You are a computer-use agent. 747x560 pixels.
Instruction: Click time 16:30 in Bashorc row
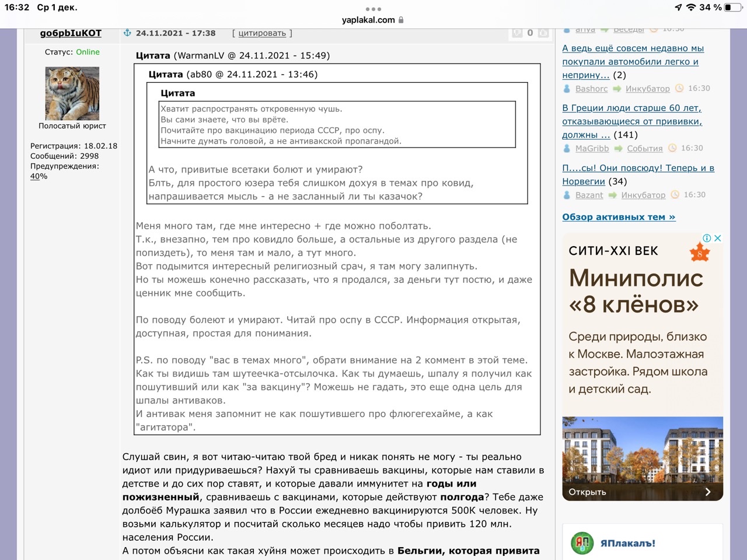pyautogui.click(x=699, y=89)
